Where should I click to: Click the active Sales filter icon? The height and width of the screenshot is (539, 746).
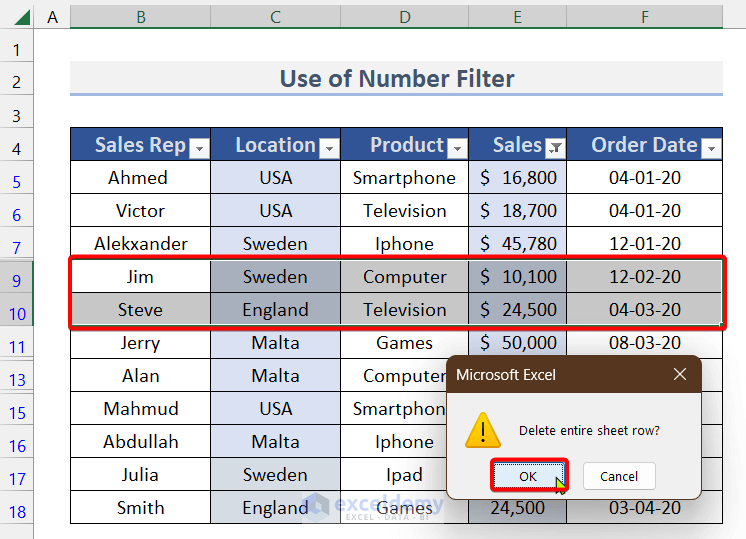556,148
